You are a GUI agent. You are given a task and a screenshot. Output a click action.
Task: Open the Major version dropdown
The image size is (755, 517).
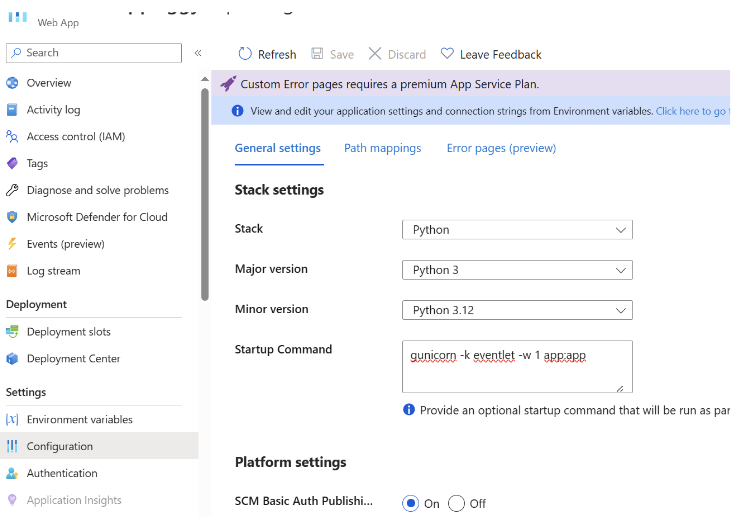(x=517, y=270)
